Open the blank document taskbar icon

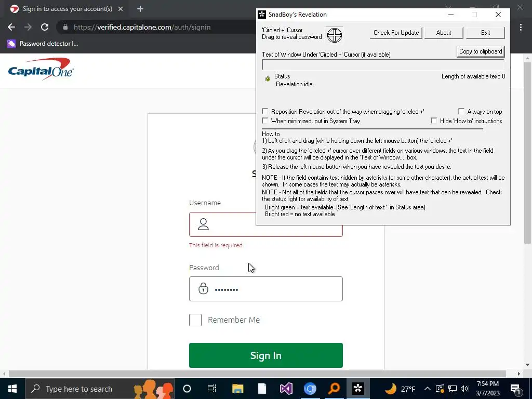click(262, 389)
